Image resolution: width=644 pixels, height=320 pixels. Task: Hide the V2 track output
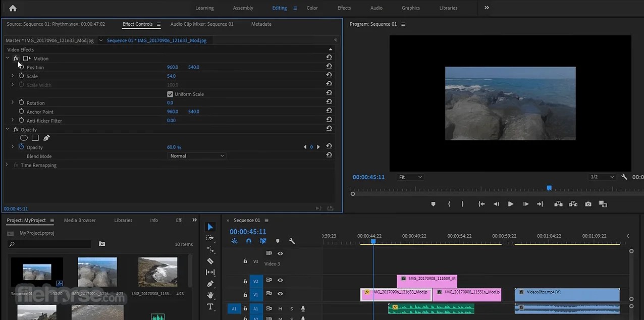pos(280,280)
